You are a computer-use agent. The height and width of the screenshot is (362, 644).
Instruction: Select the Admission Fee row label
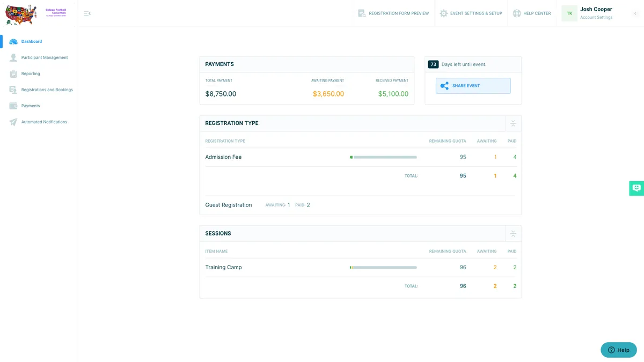[223, 157]
